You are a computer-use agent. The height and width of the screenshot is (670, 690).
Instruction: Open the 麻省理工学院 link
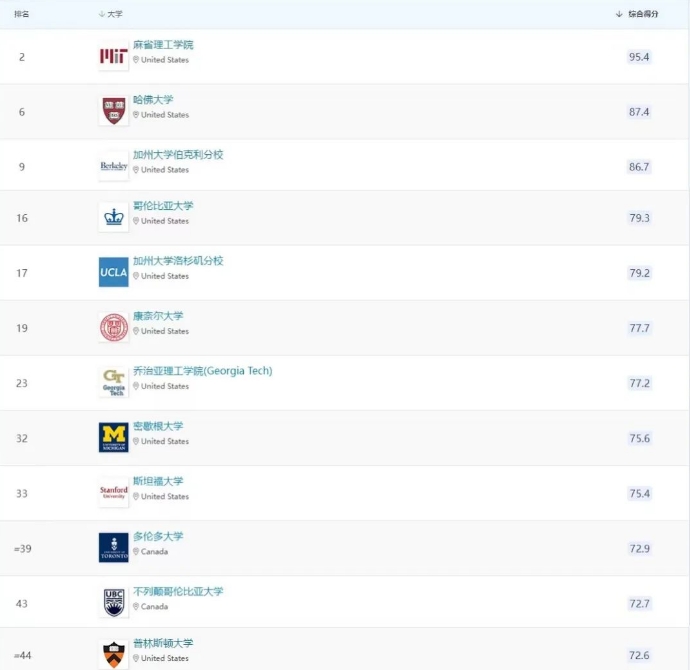point(163,45)
